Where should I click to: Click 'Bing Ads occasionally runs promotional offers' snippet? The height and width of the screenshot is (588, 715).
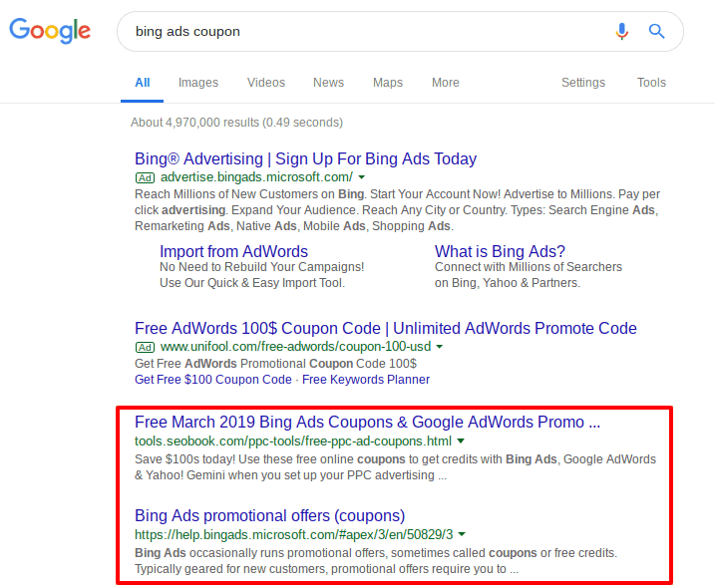point(376,561)
